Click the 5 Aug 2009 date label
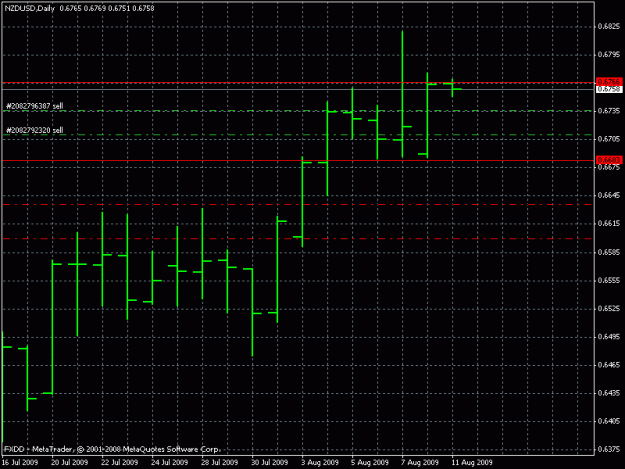The height and width of the screenshot is (469, 625). pyautogui.click(x=369, y=462)
